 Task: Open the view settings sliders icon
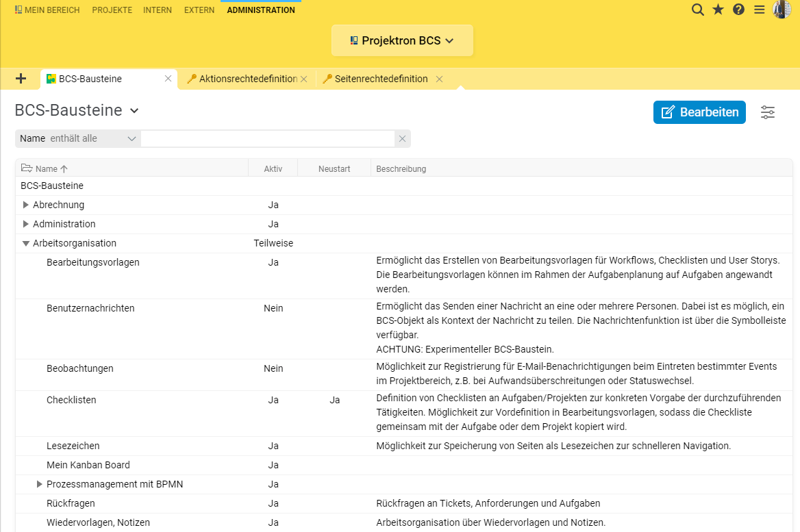[768, 112]
